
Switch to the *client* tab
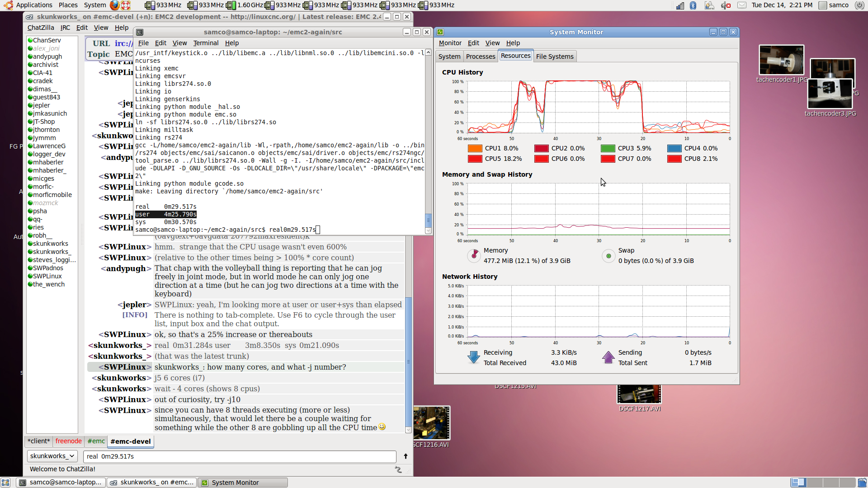tap(38, 441)
